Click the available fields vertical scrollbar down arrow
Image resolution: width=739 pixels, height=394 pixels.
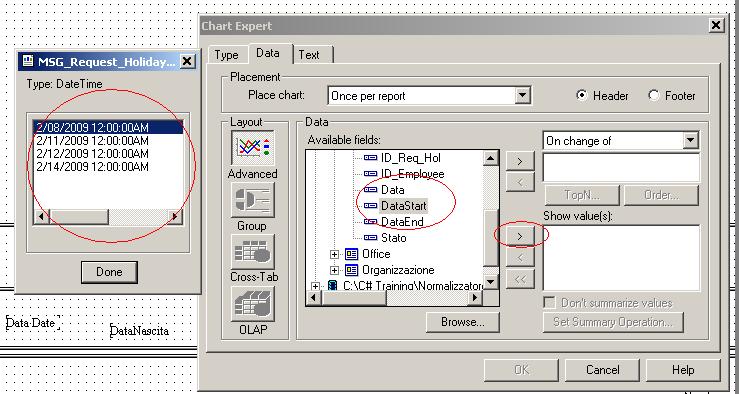pyautogui.click(x=491, y=282)
